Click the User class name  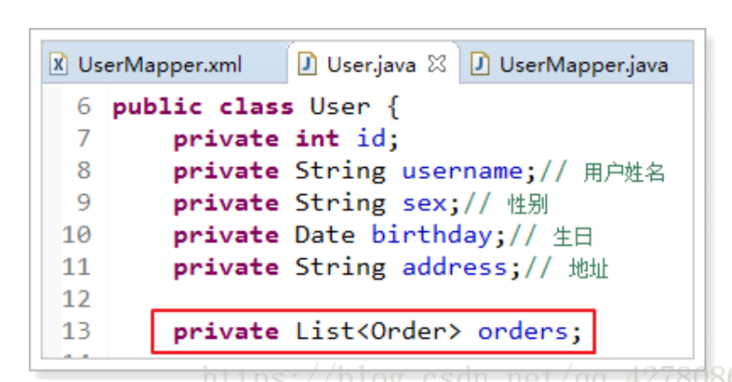tap(340, 106)
